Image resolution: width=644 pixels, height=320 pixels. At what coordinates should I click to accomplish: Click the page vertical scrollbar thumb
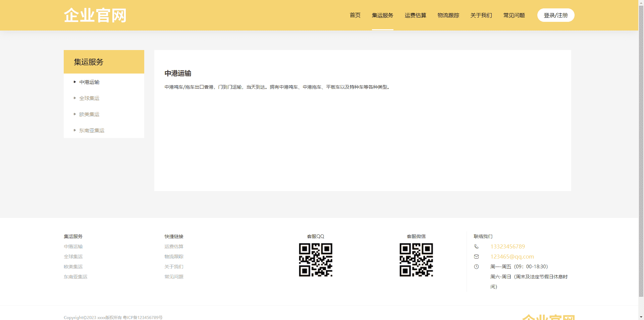click(x=641, y=151)
